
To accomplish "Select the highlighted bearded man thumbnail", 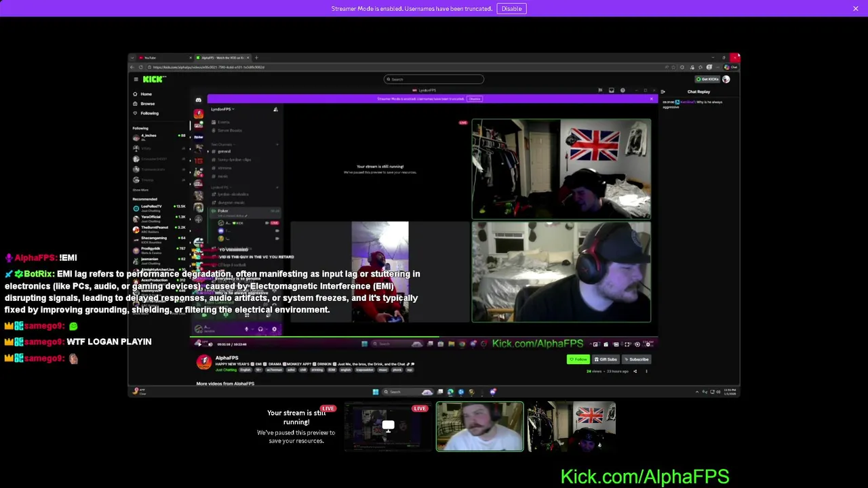I will 479,426.
